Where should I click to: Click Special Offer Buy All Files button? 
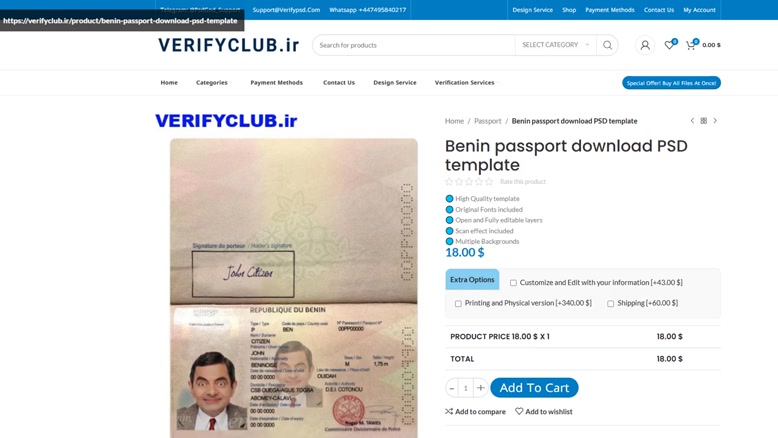click(x=671, y=83)
